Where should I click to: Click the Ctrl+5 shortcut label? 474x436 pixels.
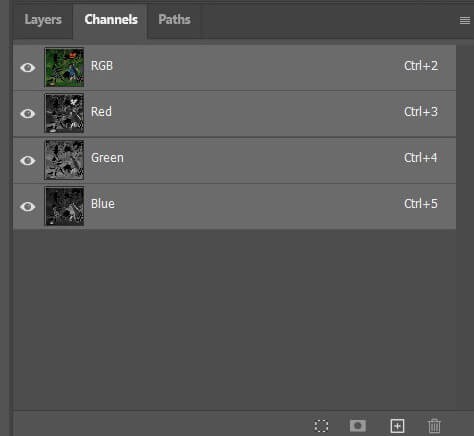point(421,204)
